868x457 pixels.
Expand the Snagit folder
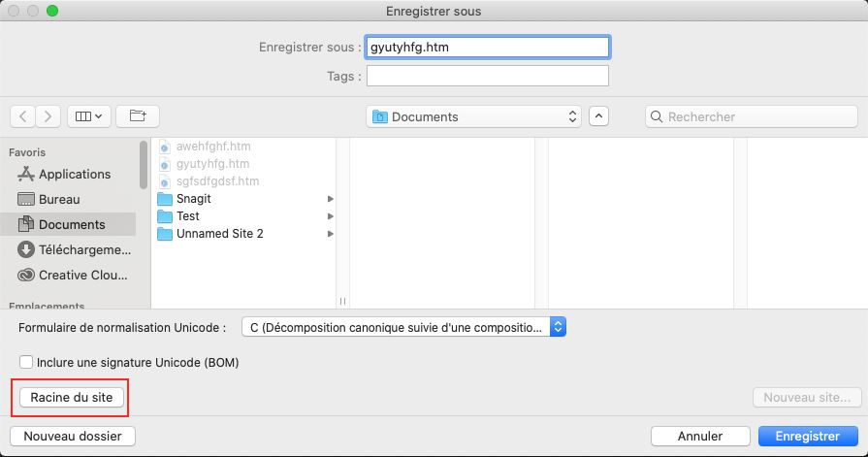[x=331, y=199]
